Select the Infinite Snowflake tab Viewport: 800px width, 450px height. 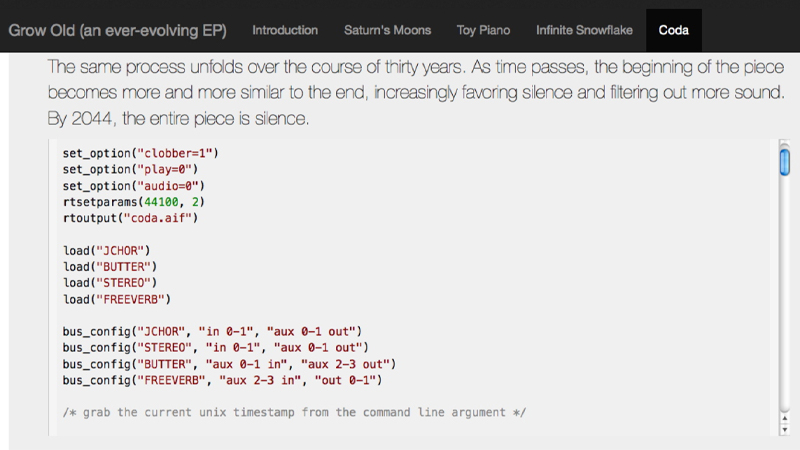[584, 30]
